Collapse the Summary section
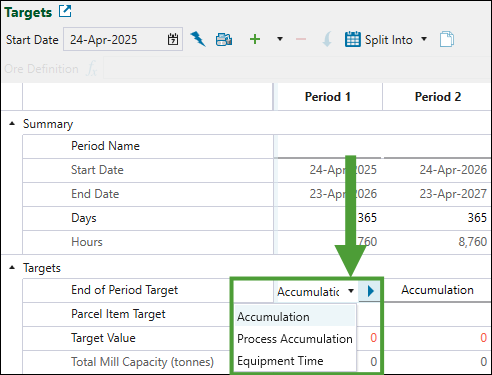This screenshot has height=375, width=492. pos(12,124)
